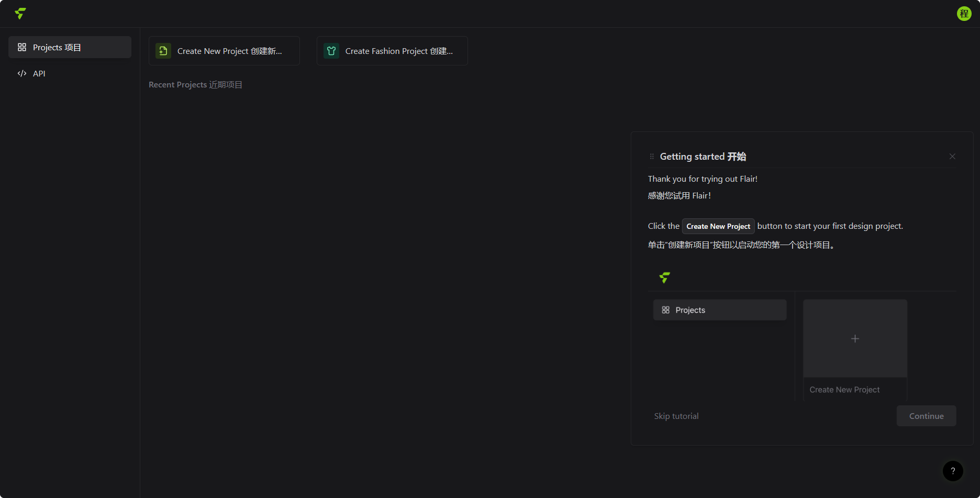Click Skip tutorial link
The image size is (980, 498).
pos(676,416)
